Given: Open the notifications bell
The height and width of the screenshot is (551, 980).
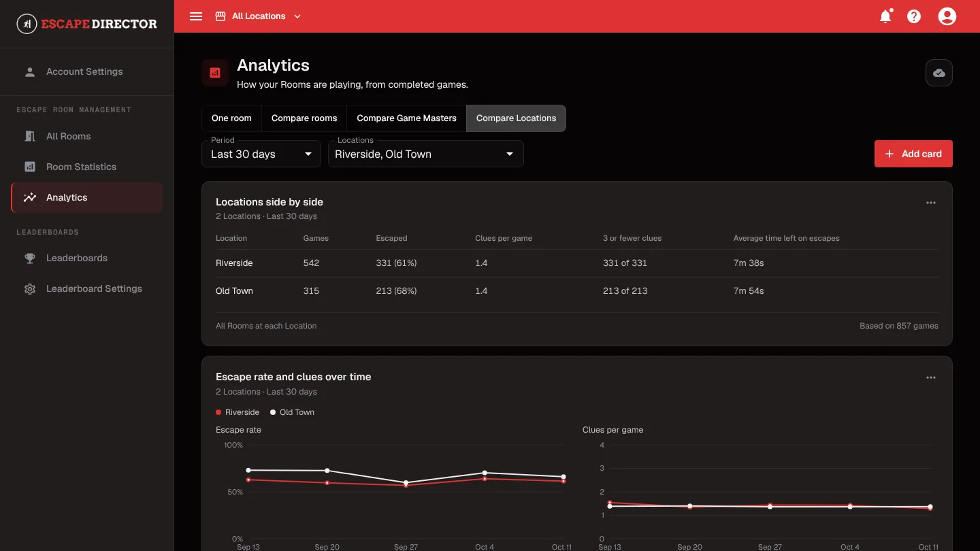Looking at the screenshot, I should point(885,16).
